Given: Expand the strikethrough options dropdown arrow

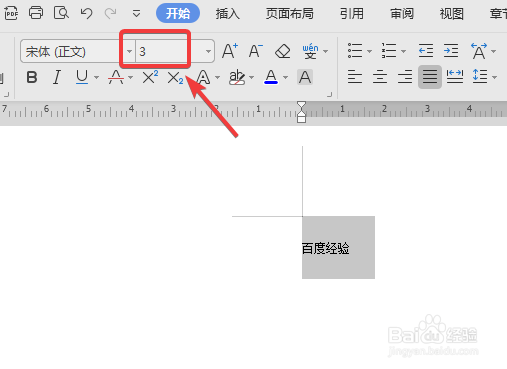Looking at the screenshot, I should click(x=130, y=78).
